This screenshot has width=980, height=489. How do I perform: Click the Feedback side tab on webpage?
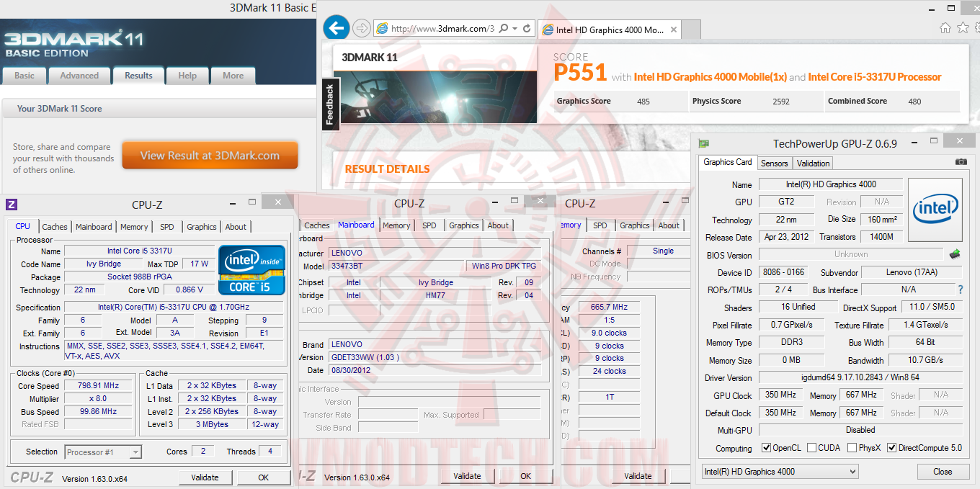330,105
